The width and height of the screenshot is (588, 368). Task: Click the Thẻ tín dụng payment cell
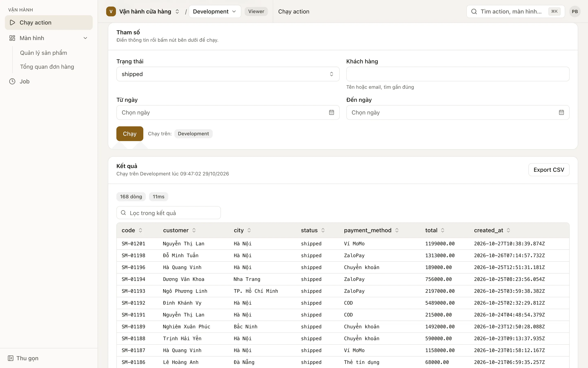[x=362, y=362]
